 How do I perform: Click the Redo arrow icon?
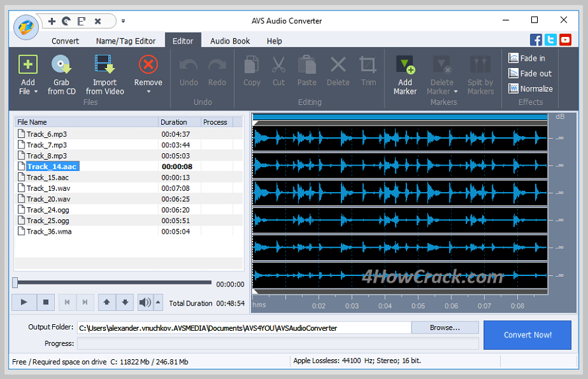[217, 65]
